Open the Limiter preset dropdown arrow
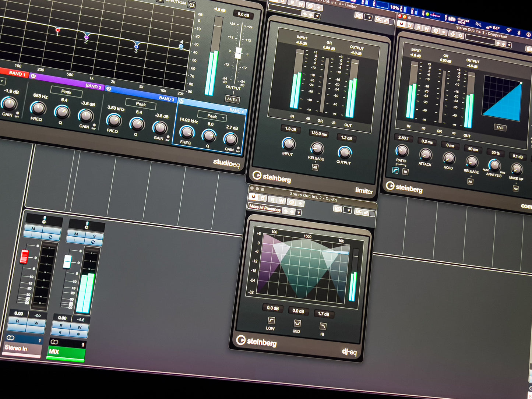 (x=317, y=16)
